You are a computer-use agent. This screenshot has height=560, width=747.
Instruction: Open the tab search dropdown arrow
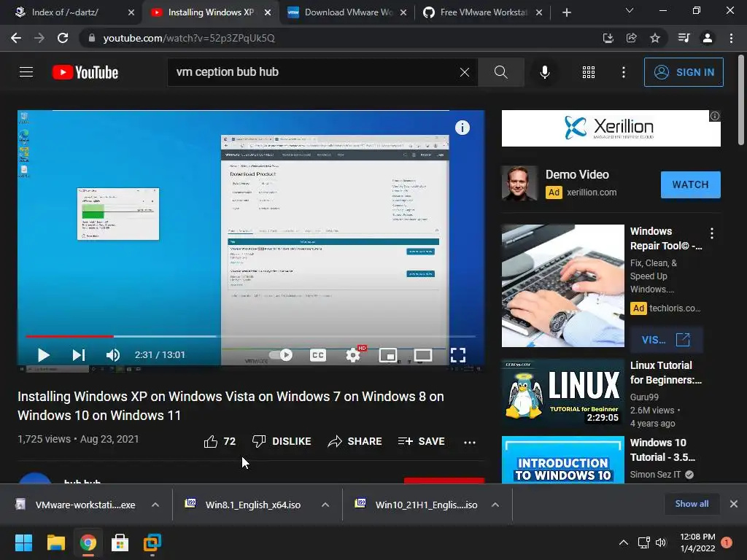630,10
